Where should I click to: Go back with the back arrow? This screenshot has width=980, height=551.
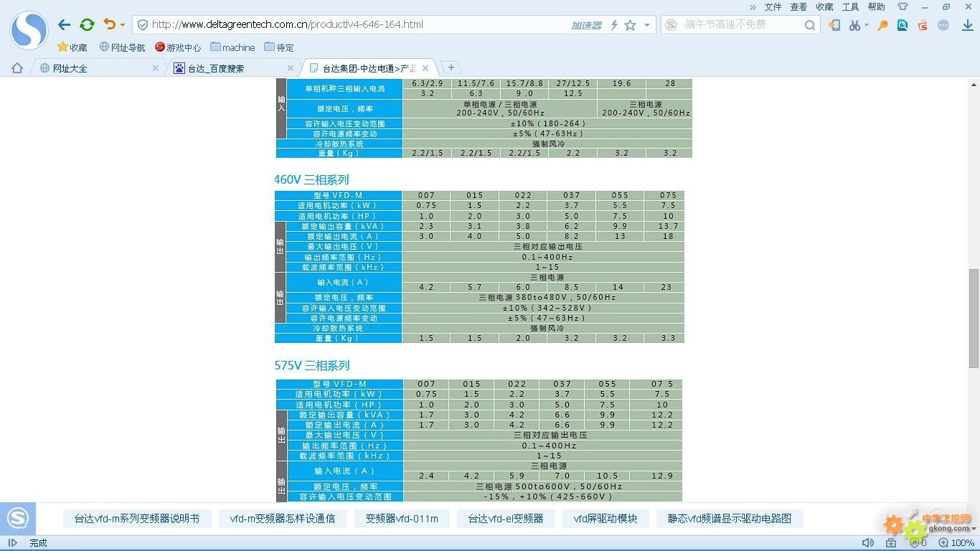pyautogui.click(x=64, y=24)
